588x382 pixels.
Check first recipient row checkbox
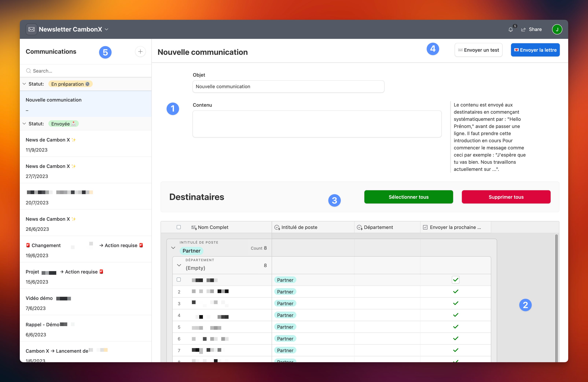pos(179,280)
